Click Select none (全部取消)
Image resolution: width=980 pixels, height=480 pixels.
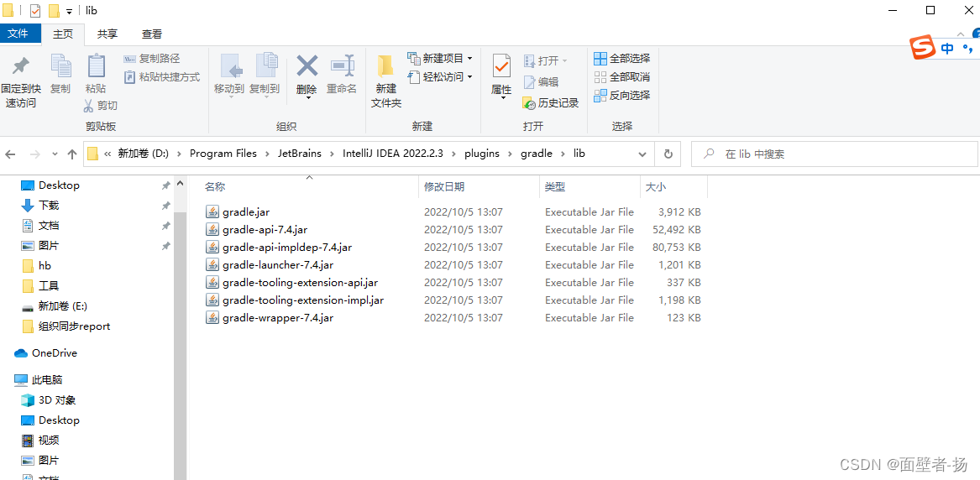coord(622,76)
